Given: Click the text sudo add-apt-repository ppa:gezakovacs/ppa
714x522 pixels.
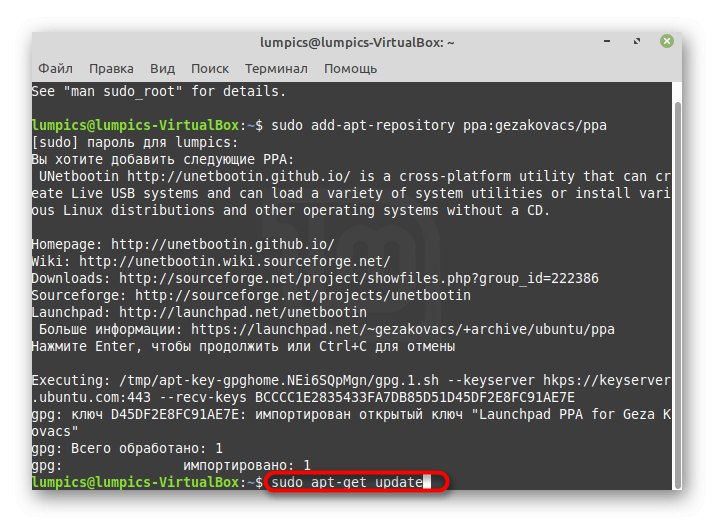Looking at the screenshot, I should tap(439, 125).
